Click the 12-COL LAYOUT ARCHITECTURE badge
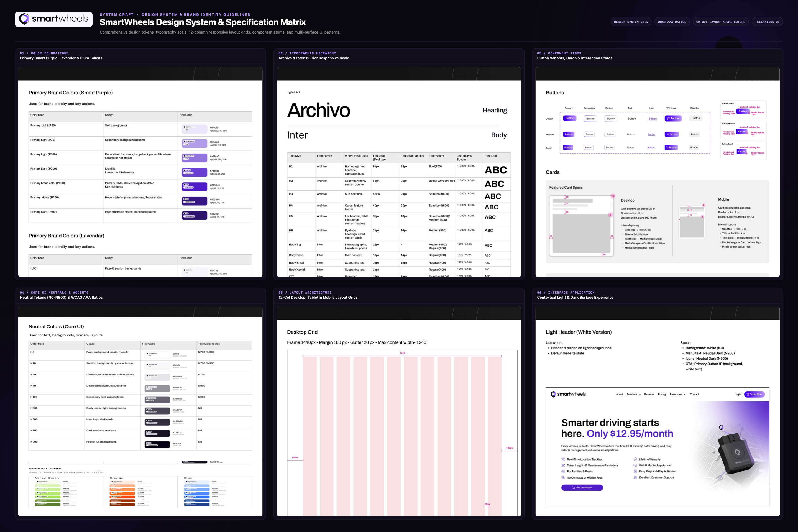Screen dimensions: 798x532 721,22
